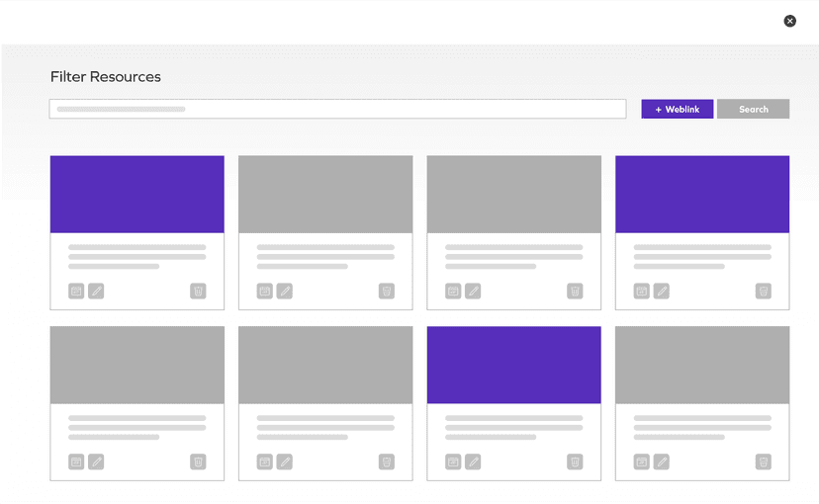Click the gray Search button

pos(753,109)
